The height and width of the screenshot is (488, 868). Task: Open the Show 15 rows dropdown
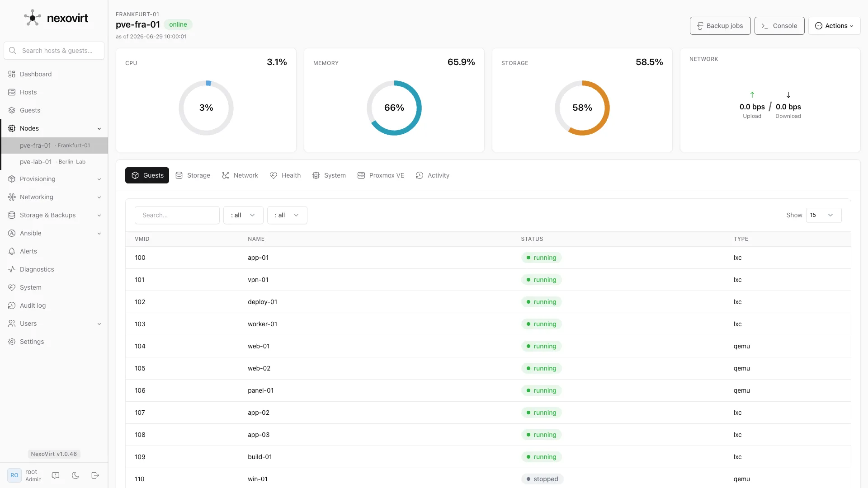point(824,215)
